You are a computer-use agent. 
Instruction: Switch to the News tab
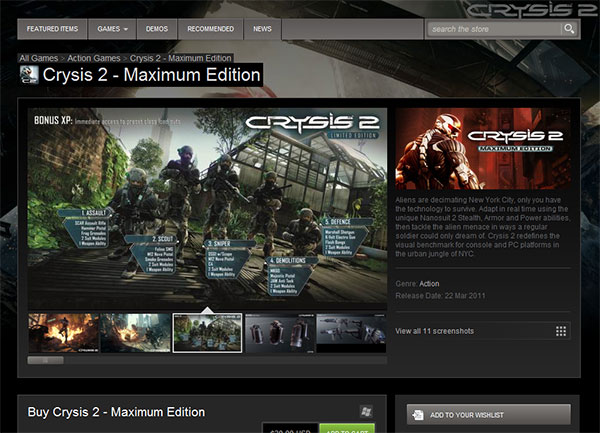point(262,29)
